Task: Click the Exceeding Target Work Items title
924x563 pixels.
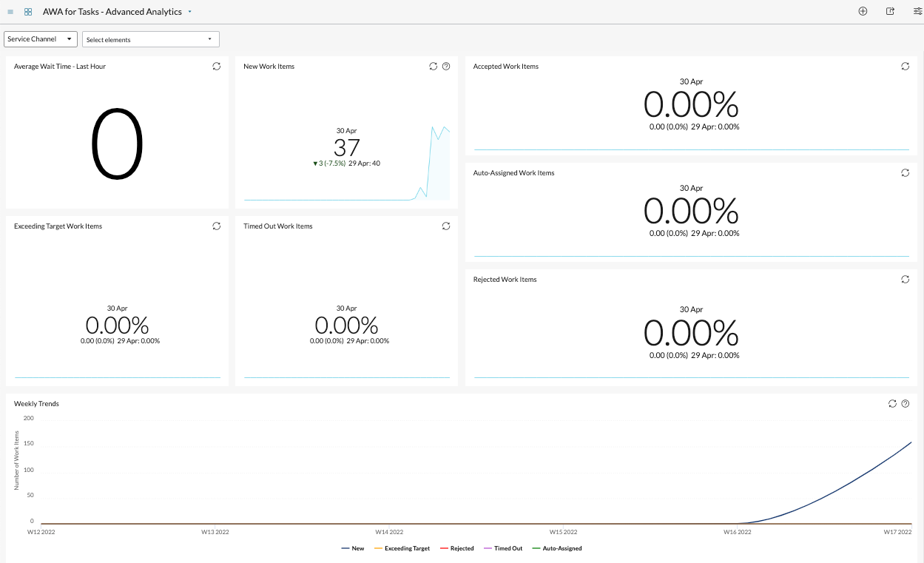Action: [58, 226]
